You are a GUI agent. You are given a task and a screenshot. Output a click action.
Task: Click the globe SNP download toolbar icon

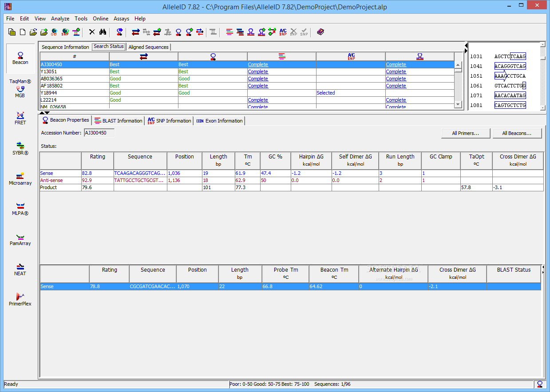click(x=65, y=32)
